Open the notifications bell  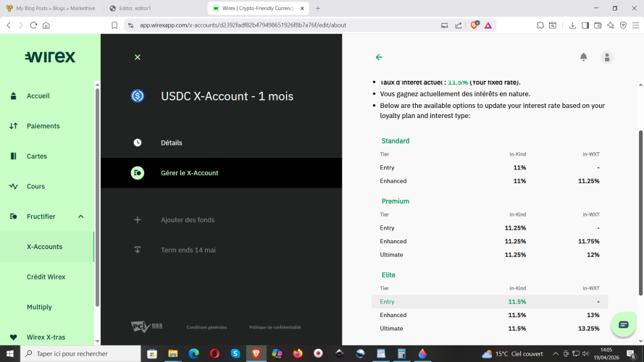(x=583, y=57)
